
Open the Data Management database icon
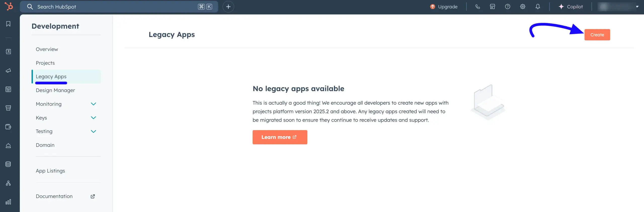8,164
